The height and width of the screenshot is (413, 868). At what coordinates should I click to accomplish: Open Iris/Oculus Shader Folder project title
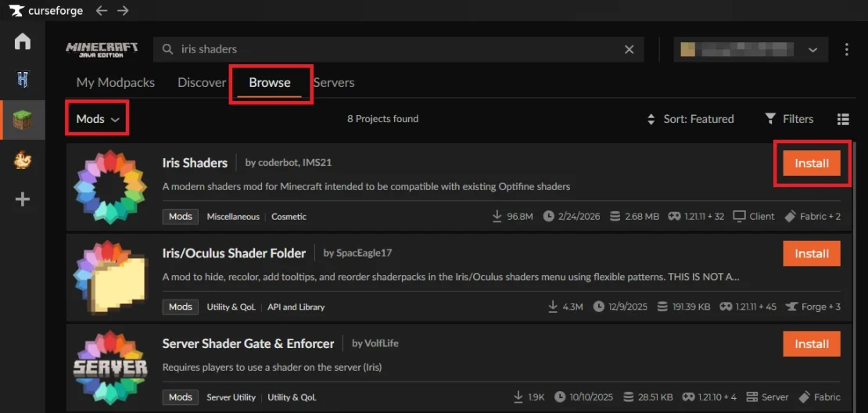coord(234,253)
